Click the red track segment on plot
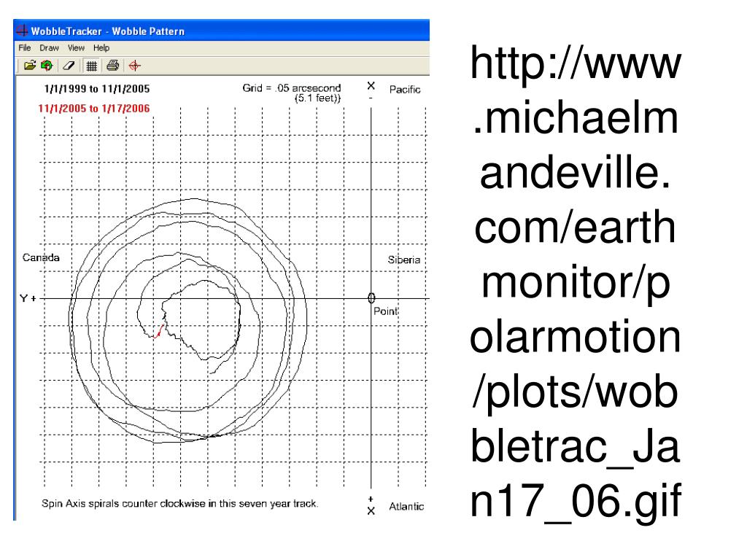This screenshot has height=560, width=747. tap(160, 331)
